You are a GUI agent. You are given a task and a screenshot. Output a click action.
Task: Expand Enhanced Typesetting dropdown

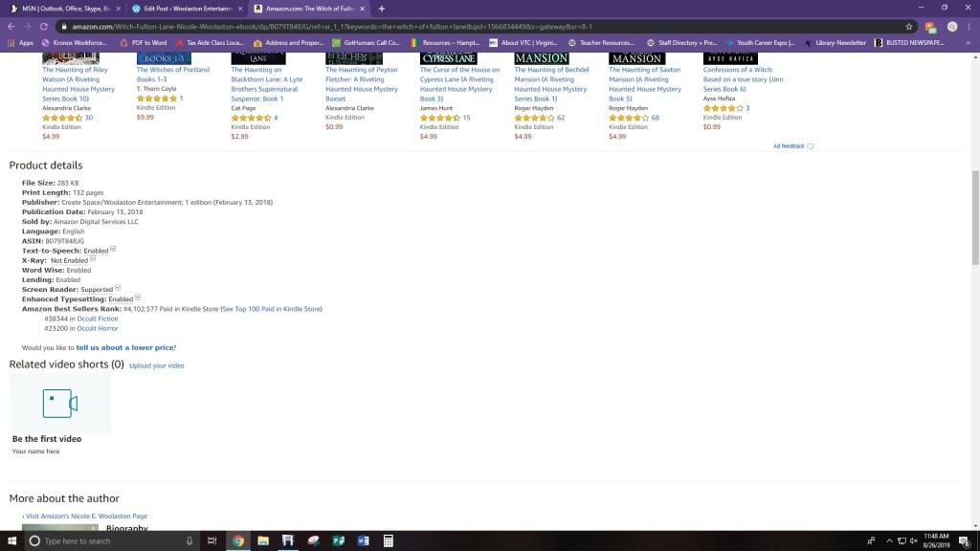click(x=138, y=298)
